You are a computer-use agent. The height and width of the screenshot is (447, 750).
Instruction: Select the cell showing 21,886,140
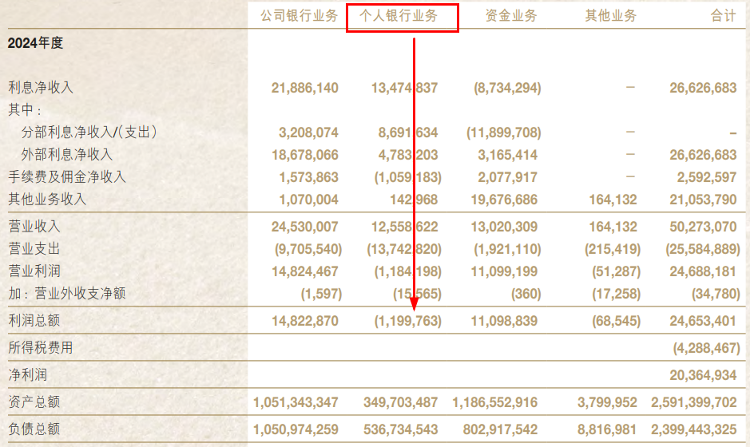[305, 88]
